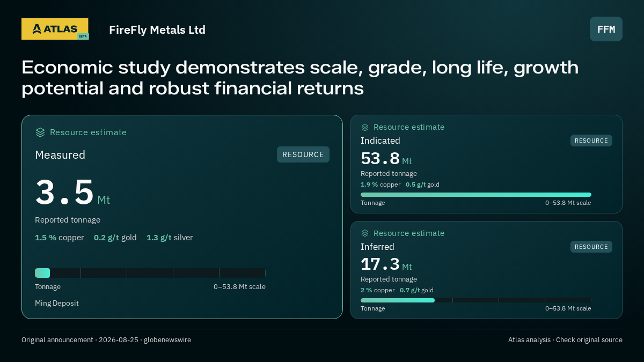This screenshot has width=644, height=362.
Task: Click the Indicated card 0–53.8 Mt scale label
Action: coord(568,203)
